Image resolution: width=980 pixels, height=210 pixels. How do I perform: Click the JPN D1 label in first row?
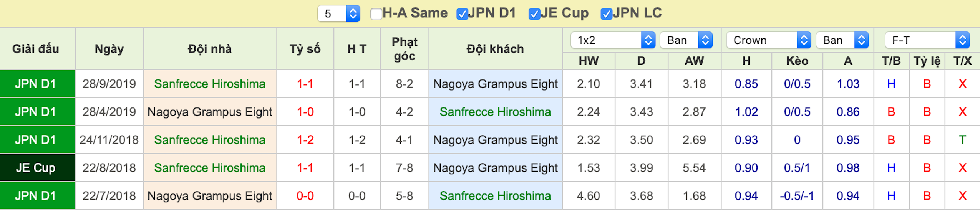click(x=35, y=84)
